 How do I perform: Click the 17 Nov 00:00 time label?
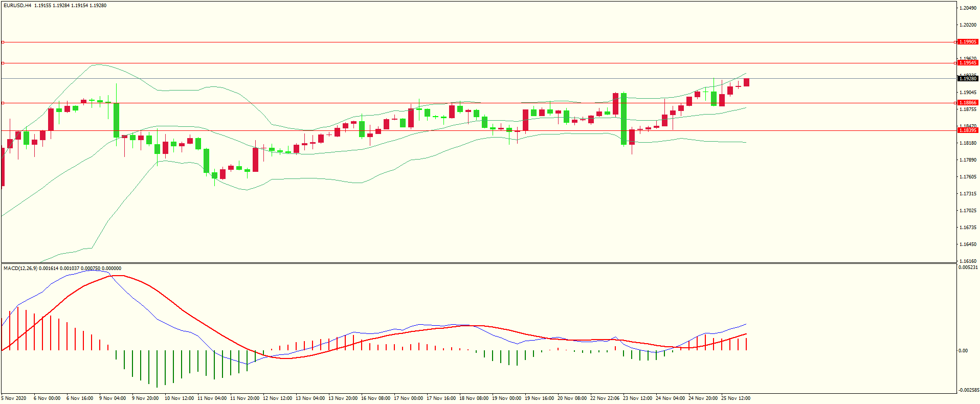[408, 398]
